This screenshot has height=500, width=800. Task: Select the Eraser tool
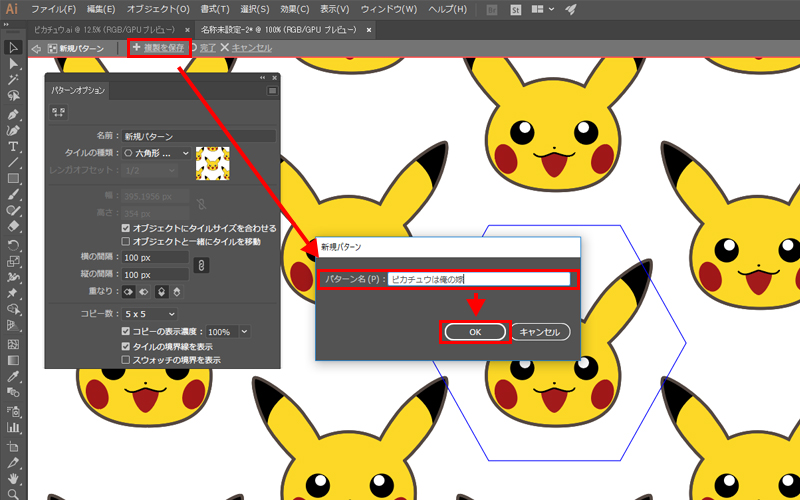click(x=13, y=226)
